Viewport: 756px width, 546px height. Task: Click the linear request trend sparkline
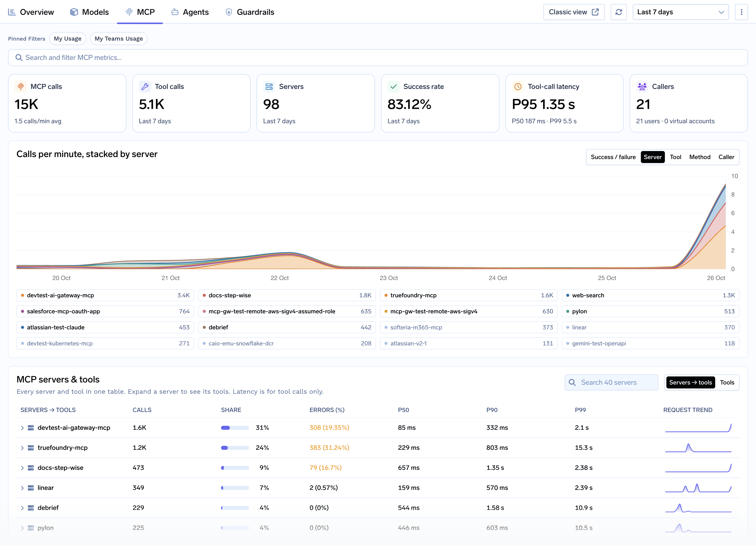pos(698,488)
